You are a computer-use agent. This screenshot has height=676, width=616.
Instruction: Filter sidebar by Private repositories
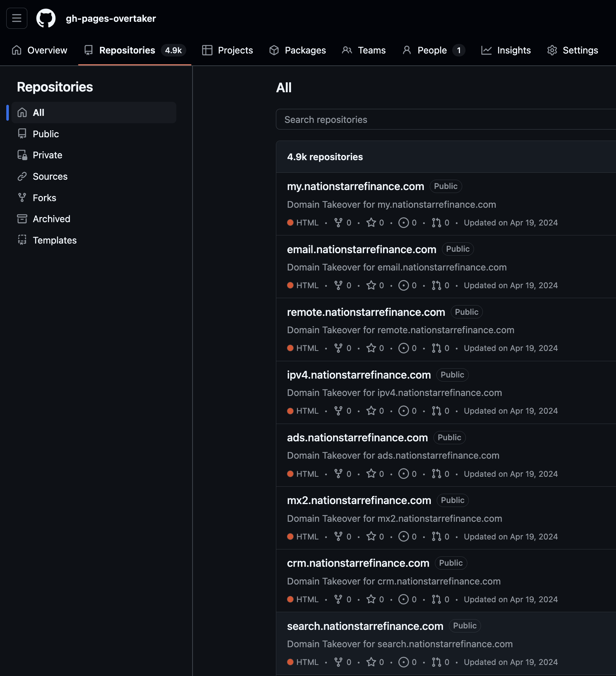point(94,155)
